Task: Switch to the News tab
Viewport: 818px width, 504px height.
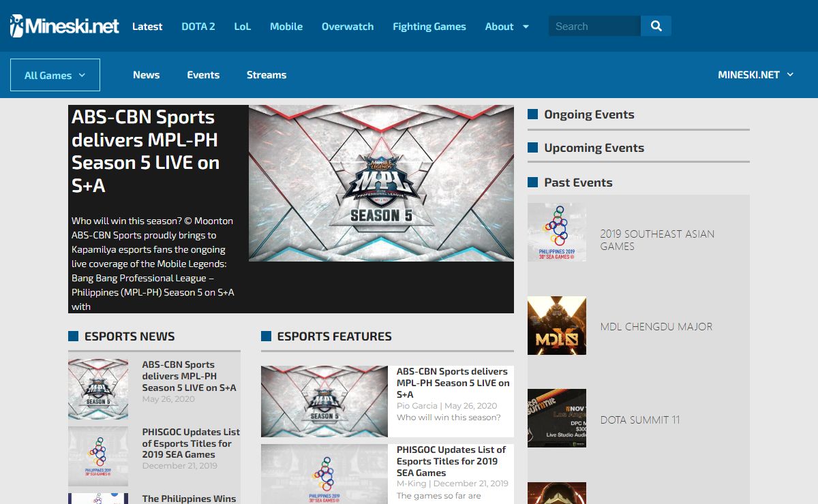Action: coord(147,75)
